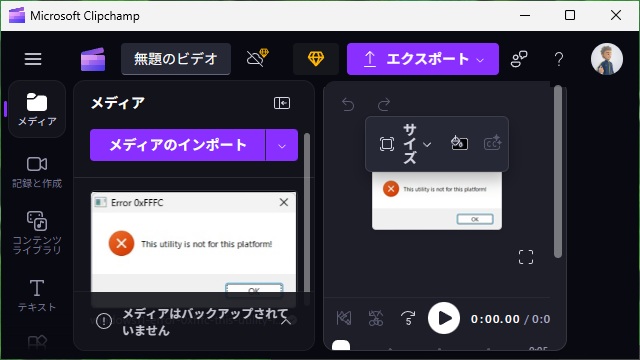The image size is (640, 360).
Task: Click the fit-to-frame icon
Action: [387, 144]
